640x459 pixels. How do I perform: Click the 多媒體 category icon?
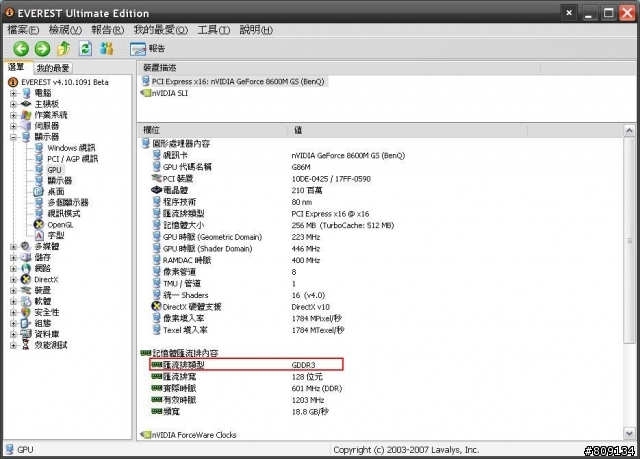26,246
